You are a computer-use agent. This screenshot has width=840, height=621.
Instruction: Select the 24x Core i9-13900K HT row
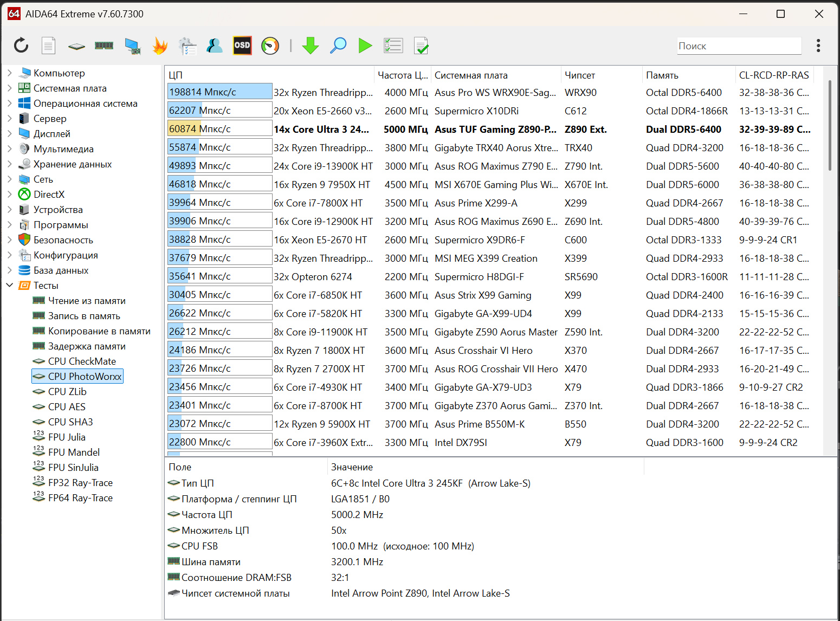pyautogui.click(x=490, y=166)
